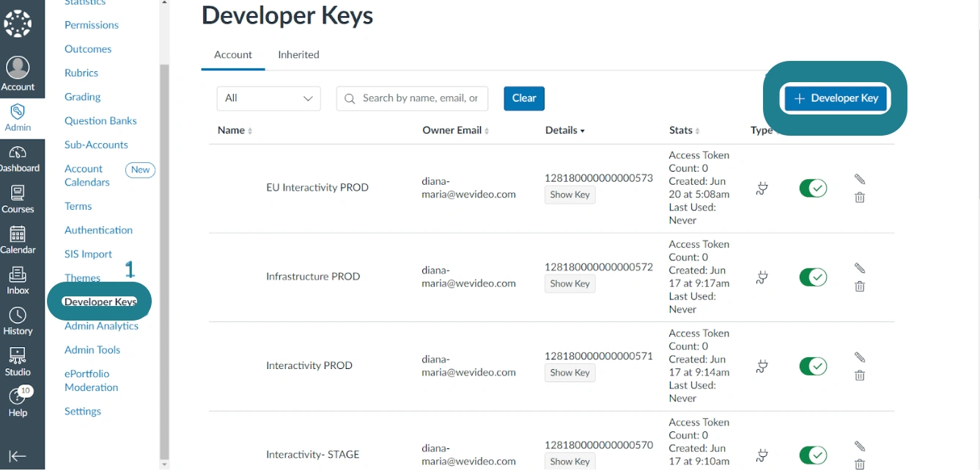Switch to the Inherited tab
The height and width of the screenshot is (471, 980).
298,55
